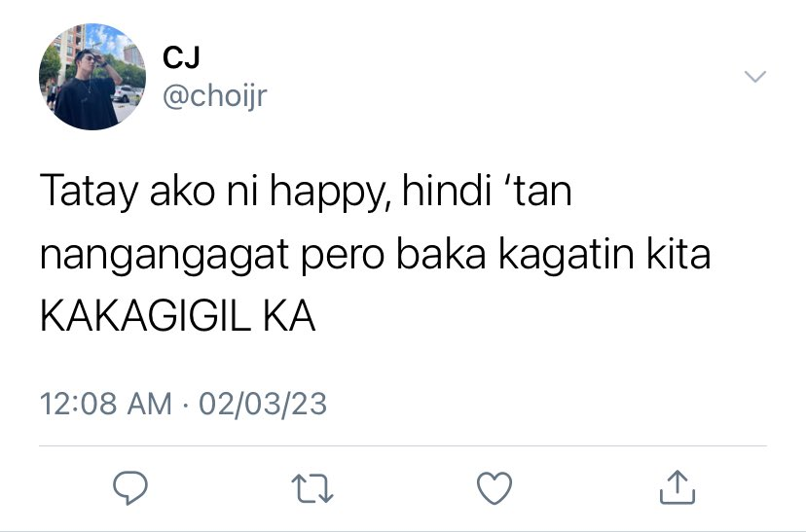View CJ's profile picture

[92, 77]
